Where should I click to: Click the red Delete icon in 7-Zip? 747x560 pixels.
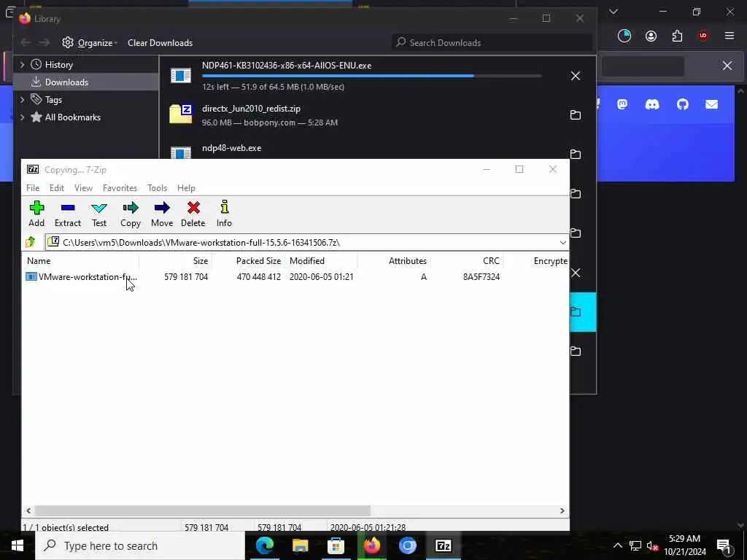[193, 214]
